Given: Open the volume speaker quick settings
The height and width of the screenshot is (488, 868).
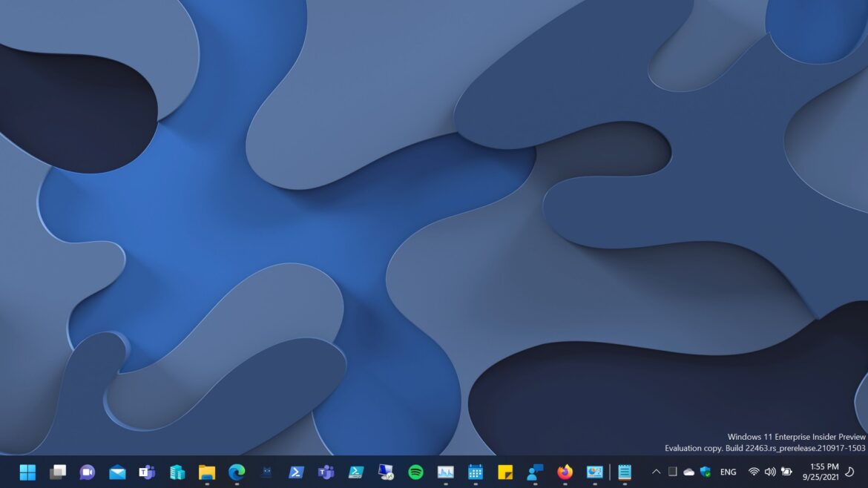Looking at the screenshot, I should tap(770, 472).
